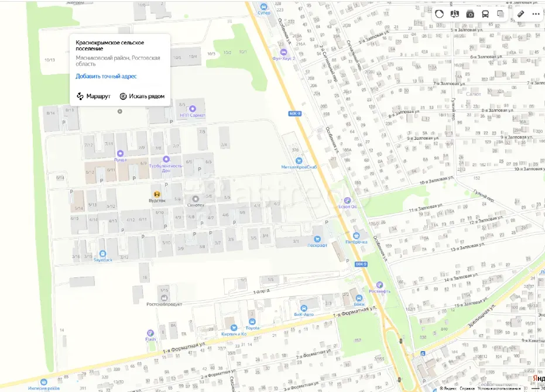Open the map layers switcher
This screenshot has width=545, height=392.
point(501,13)
